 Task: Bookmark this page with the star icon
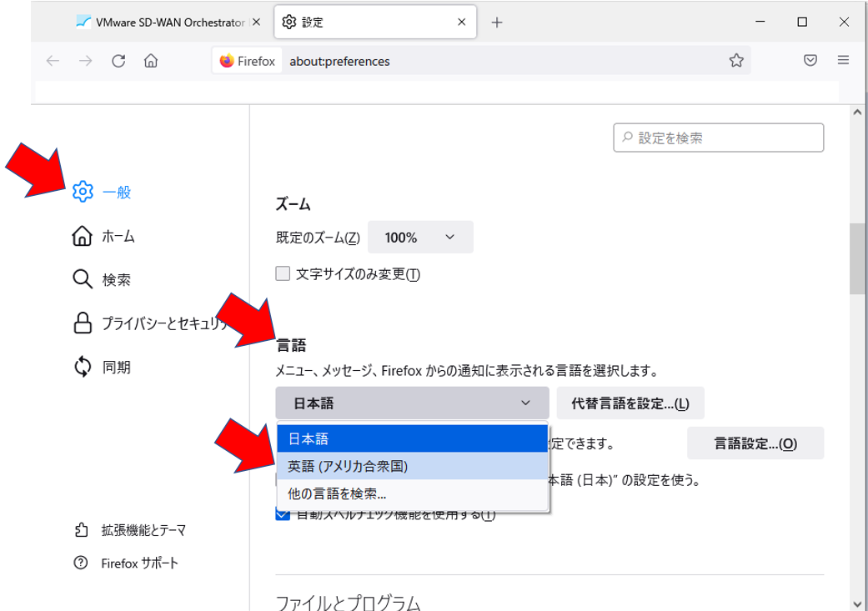click(x=736, y=60)
